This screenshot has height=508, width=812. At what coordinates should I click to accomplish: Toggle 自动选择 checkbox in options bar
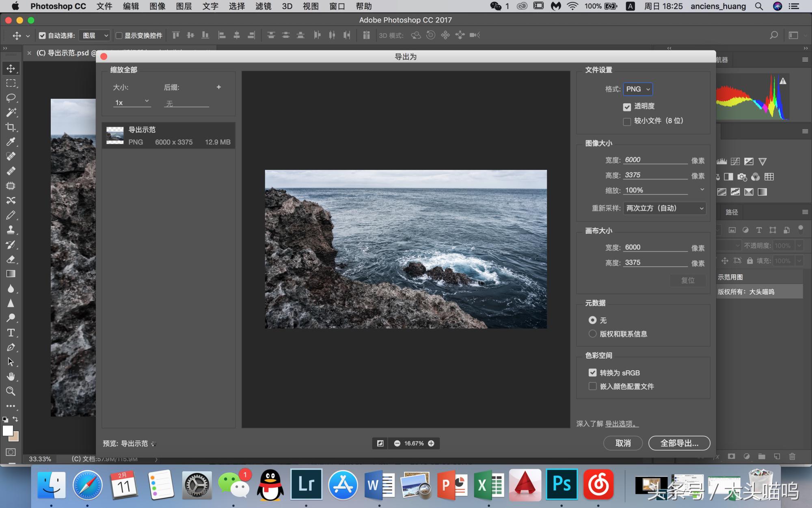[x=42, y=36]
